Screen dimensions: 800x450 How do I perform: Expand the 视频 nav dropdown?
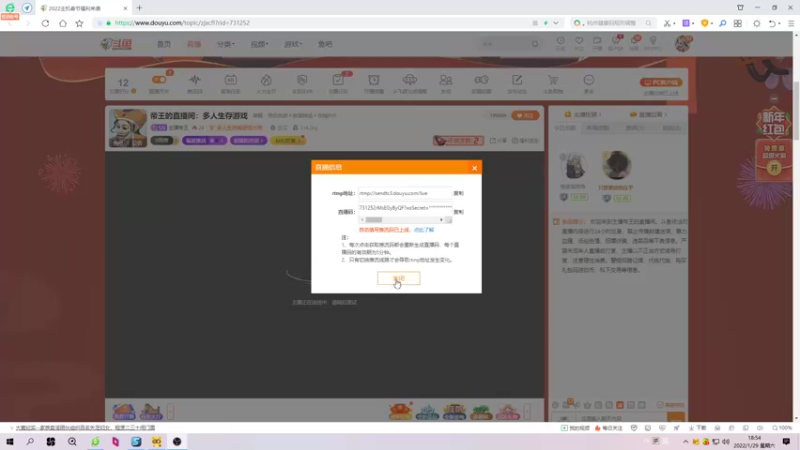coord(259,44)
